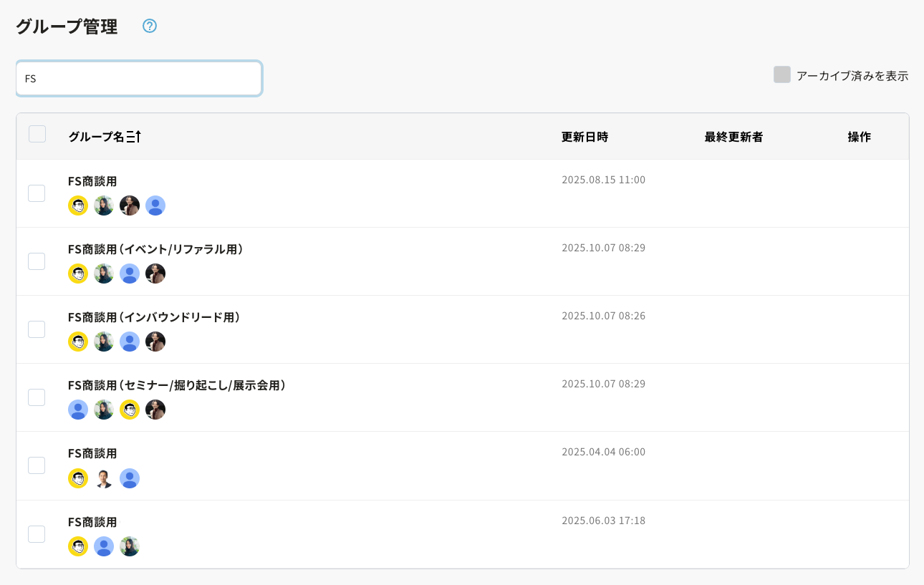
Task: Open the help icon beside グループ管理
Action: [149, 26]
